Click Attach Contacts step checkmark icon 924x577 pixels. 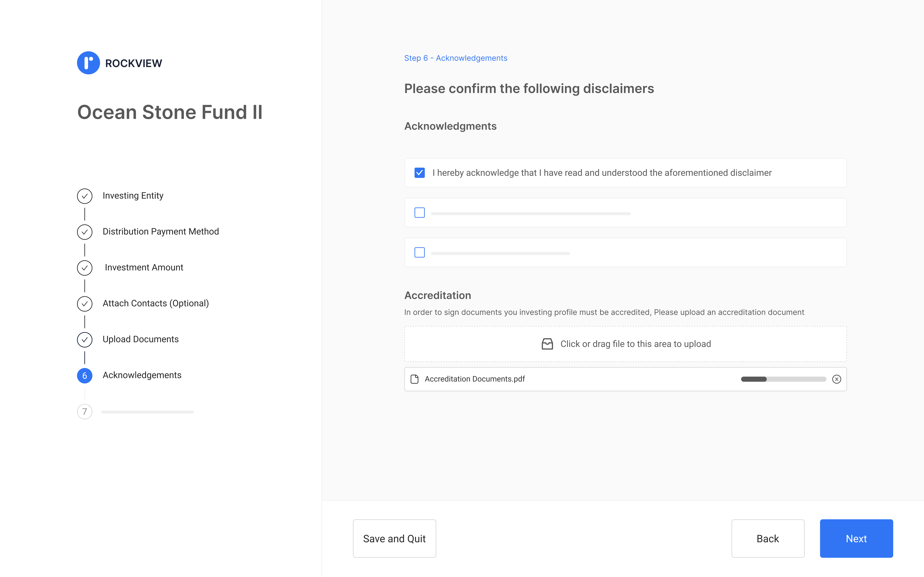[85, 303]
